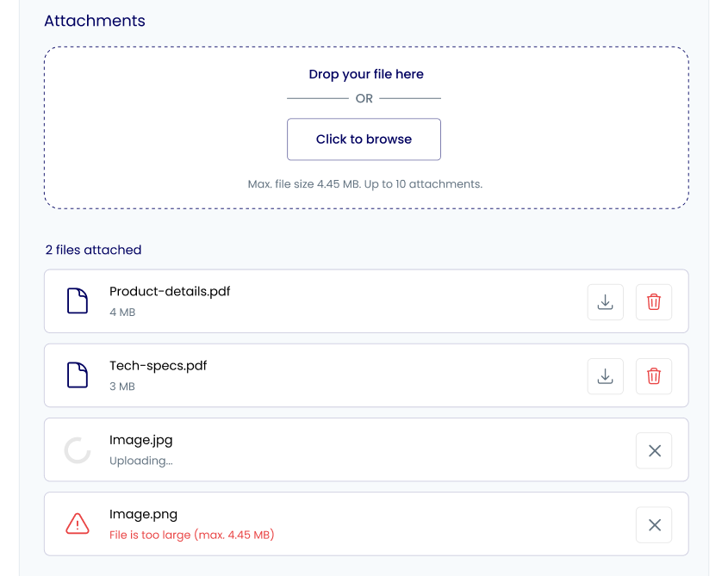The height and width of the screenshot is (576, 728).
Task: Click the Image.png filename
Action: 143,514
